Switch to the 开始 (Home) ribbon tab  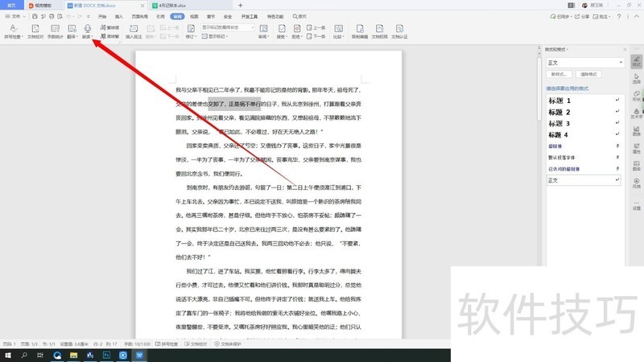point(102,16)
